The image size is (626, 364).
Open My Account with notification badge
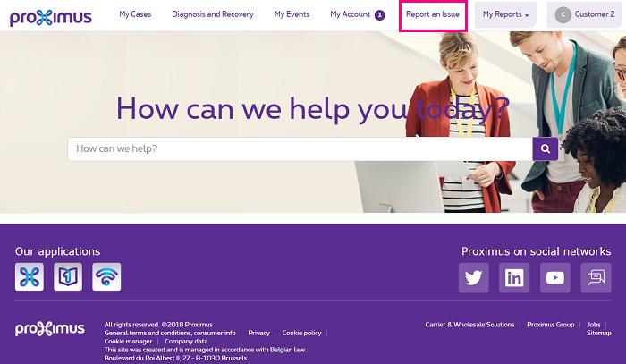358,14
